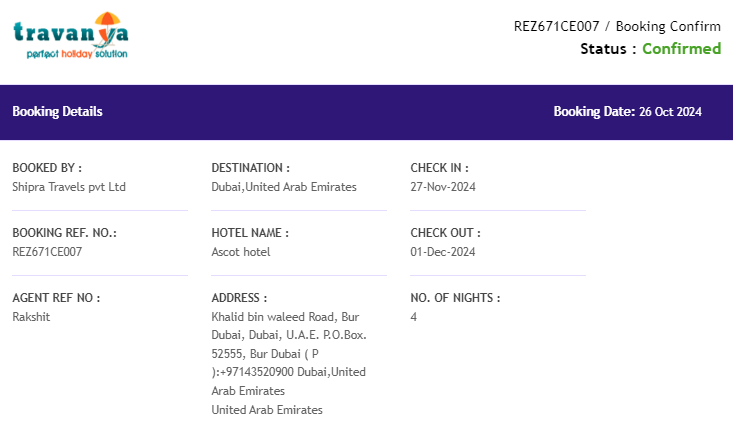Screen dimensions: 733x426
Task: Click the Booking Details header title
Action: (x=57, y=111)
